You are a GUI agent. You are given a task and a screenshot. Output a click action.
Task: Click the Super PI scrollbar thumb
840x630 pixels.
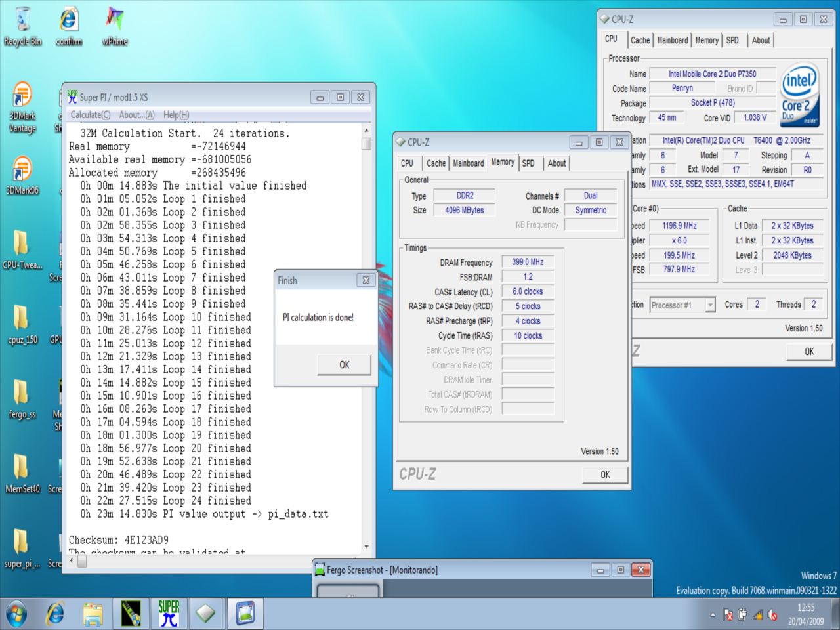[366, 144]
